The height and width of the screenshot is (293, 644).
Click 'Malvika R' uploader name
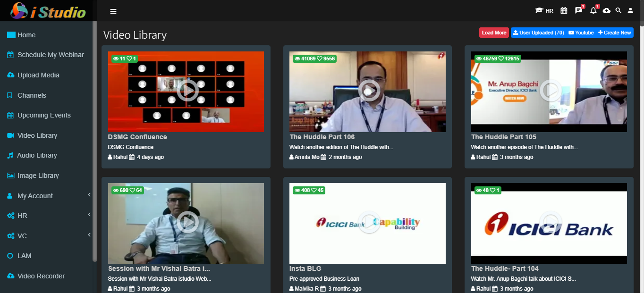[x=306, y=289]
